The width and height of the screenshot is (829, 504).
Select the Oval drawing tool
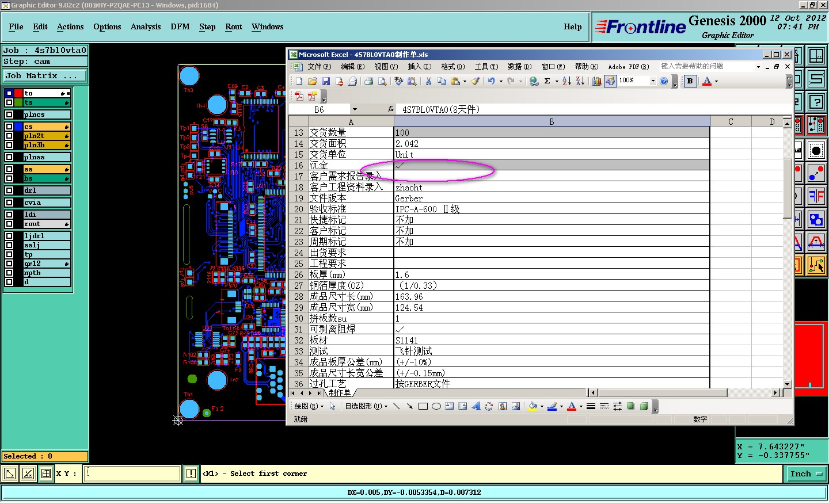pyautogui.click(x=436, y=406)
